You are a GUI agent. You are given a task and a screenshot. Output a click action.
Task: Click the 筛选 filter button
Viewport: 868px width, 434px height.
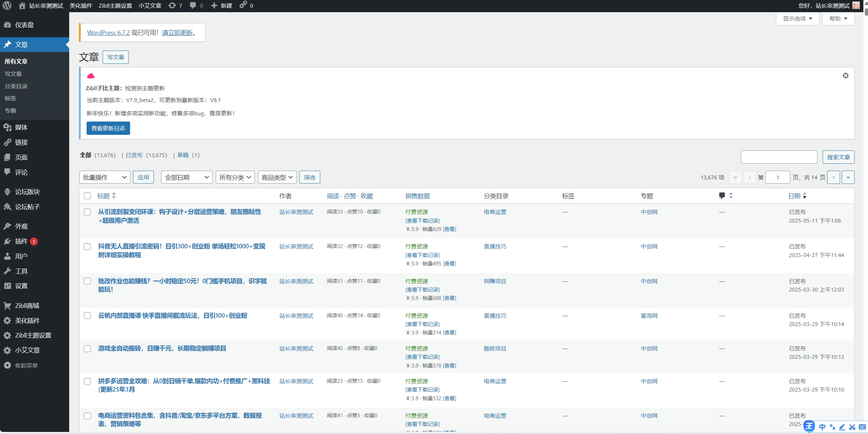click(310, 177)
